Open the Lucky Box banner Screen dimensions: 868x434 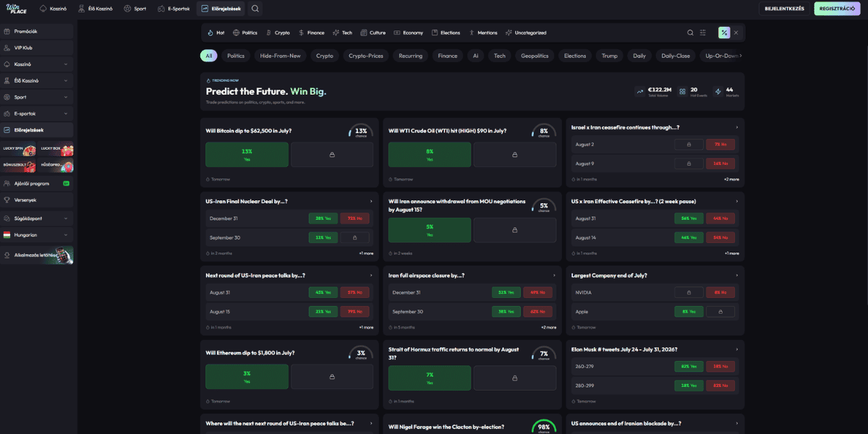(x=56, y=150)
